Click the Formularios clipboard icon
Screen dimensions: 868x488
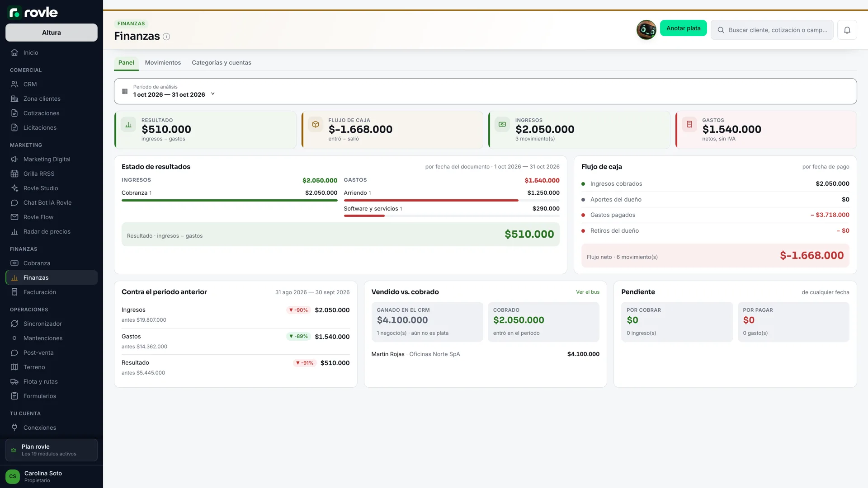[x=14, y=396]
